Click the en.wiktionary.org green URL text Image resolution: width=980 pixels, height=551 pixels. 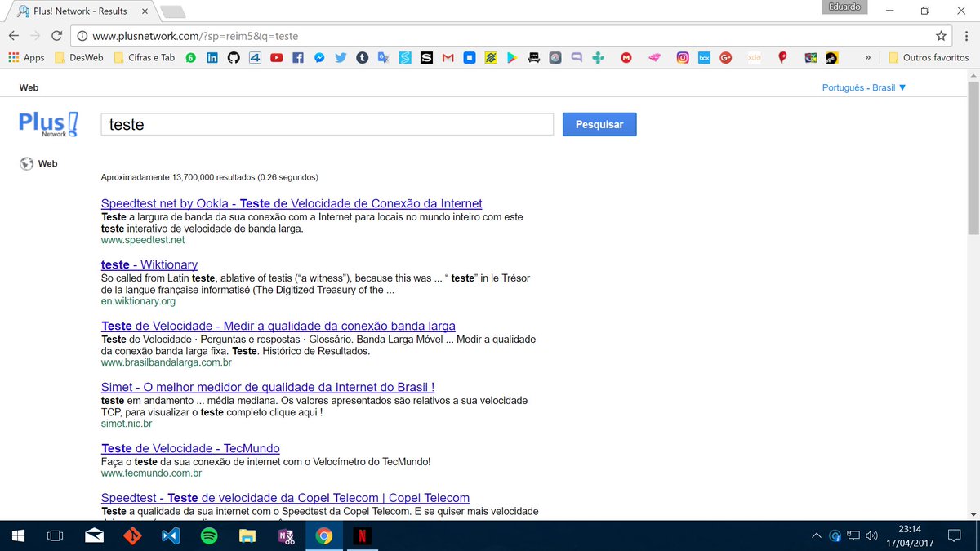(138, 301)
